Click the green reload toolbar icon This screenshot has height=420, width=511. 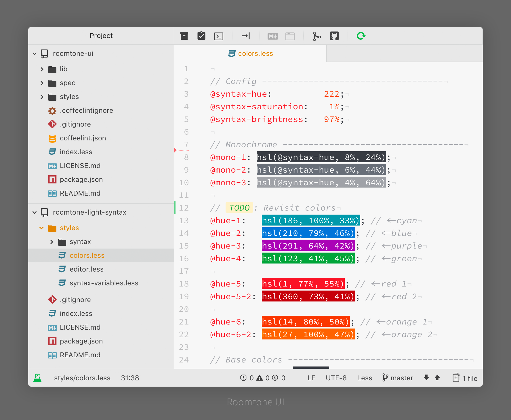pyautogui.click(x=361, y=36)
